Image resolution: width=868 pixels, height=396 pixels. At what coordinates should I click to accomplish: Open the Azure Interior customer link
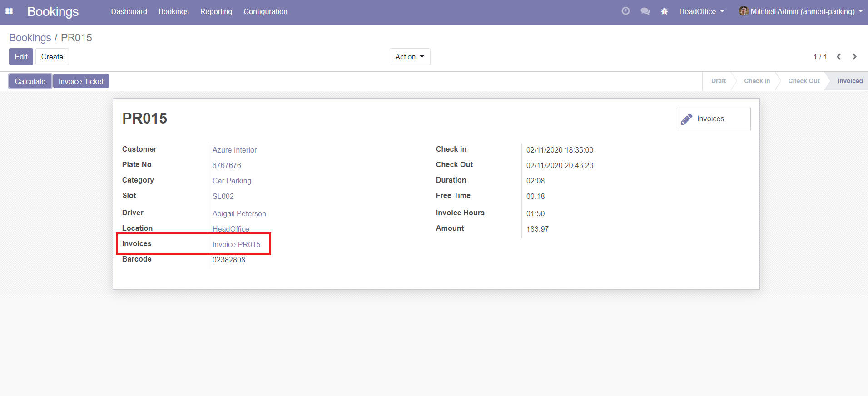click(234, 150)
